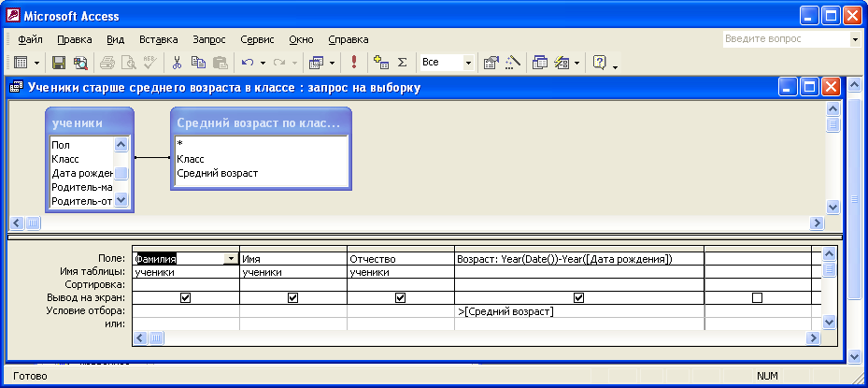Click the Spelling check icon
Viewport: 868px width, 388px height.
pyautogui.click(x=150, y=63)
